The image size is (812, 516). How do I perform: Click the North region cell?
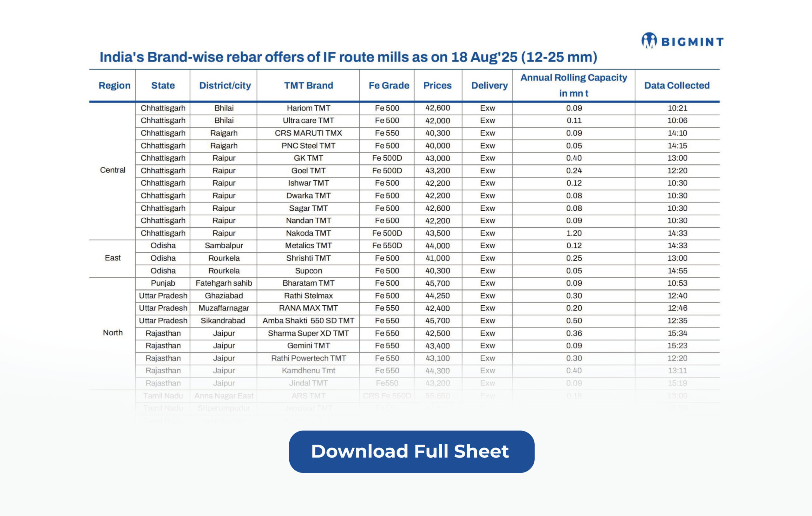point(113,333)
